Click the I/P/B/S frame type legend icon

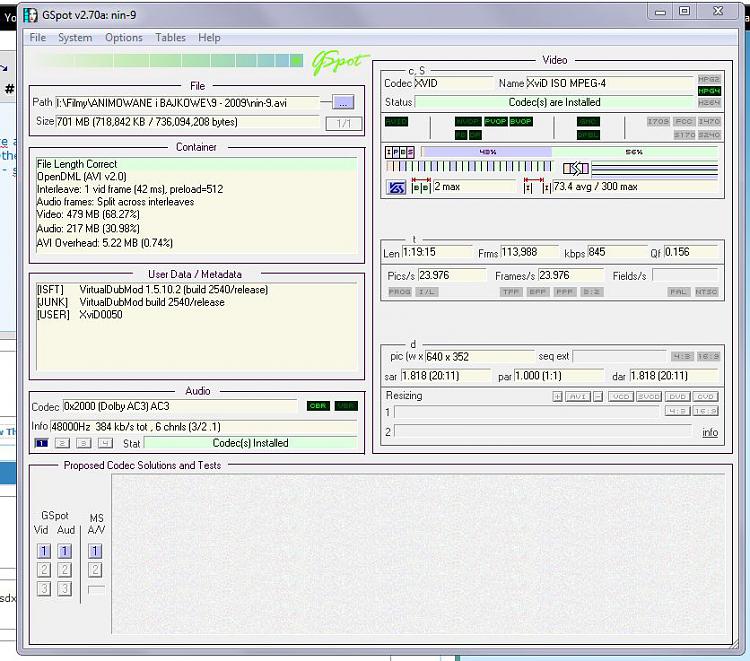[x=400, y=153]
